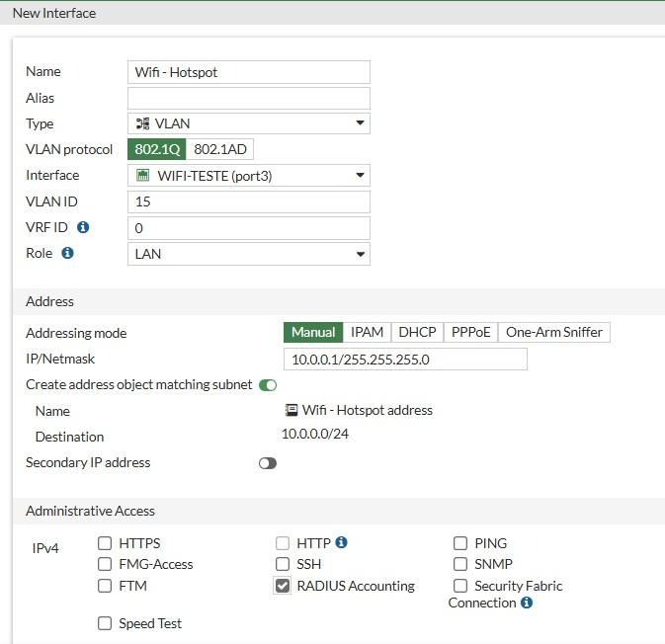Disable Create address object matching subnet

click(268, 384)
